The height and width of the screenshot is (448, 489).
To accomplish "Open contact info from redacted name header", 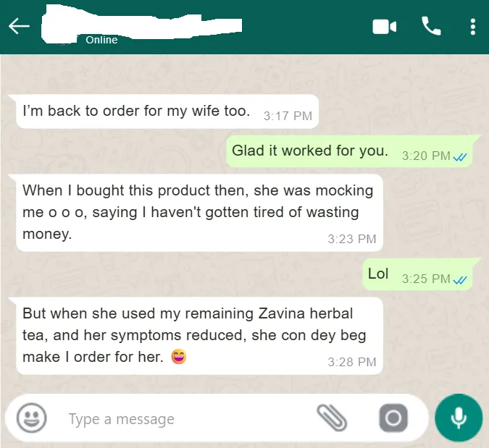I will 142,25.
